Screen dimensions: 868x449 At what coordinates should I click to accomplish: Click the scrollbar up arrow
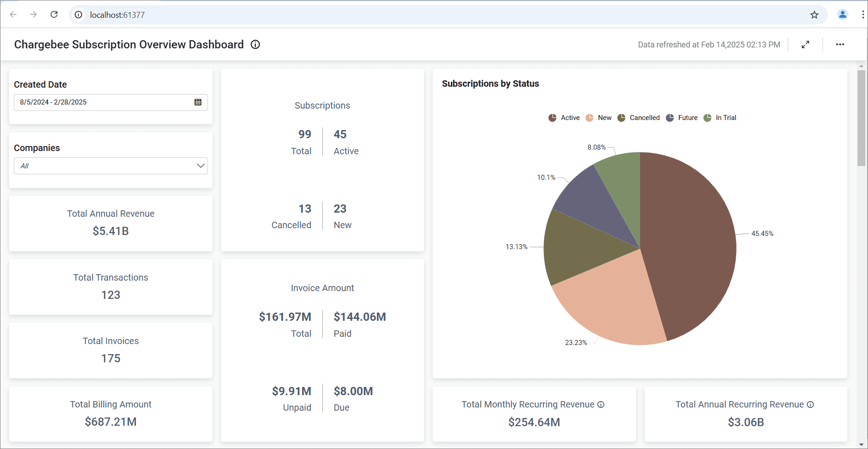tap(861, 66)
